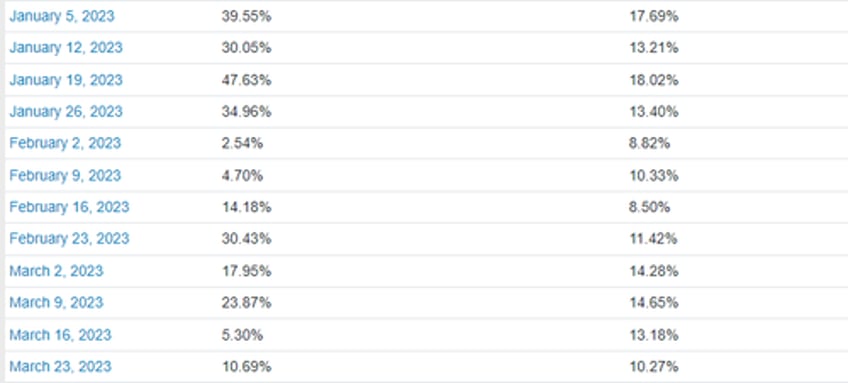Viewport: 848px width, 383px height.
Task: Select the 8.82% value cell
Action: [650, 143]
